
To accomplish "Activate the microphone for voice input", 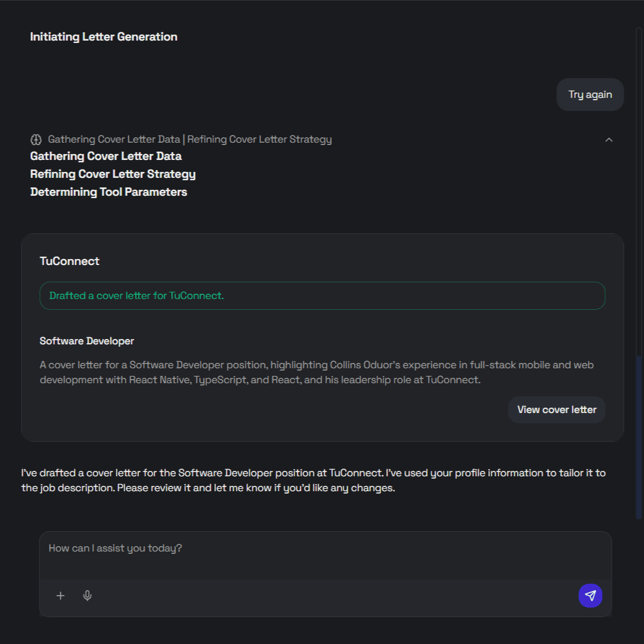I will 87,596.
